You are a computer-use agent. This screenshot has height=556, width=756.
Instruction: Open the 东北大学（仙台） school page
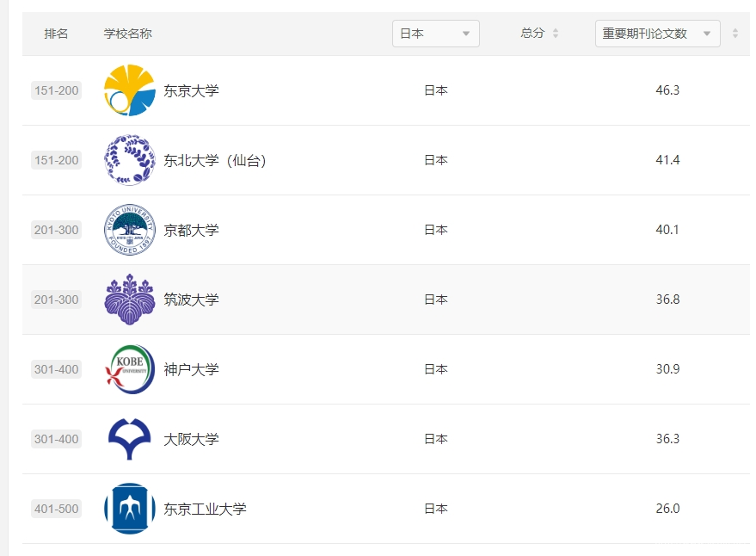(215, 160)
